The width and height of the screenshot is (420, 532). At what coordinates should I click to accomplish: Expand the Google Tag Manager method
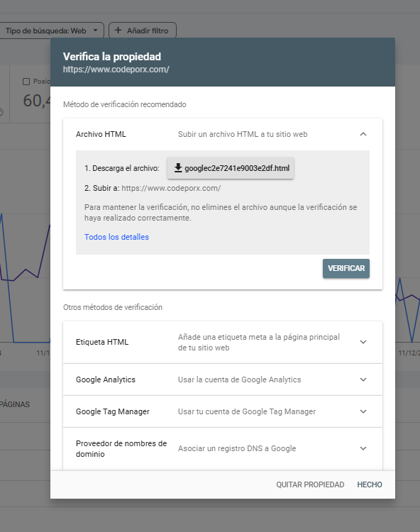[x=223, y=411]
